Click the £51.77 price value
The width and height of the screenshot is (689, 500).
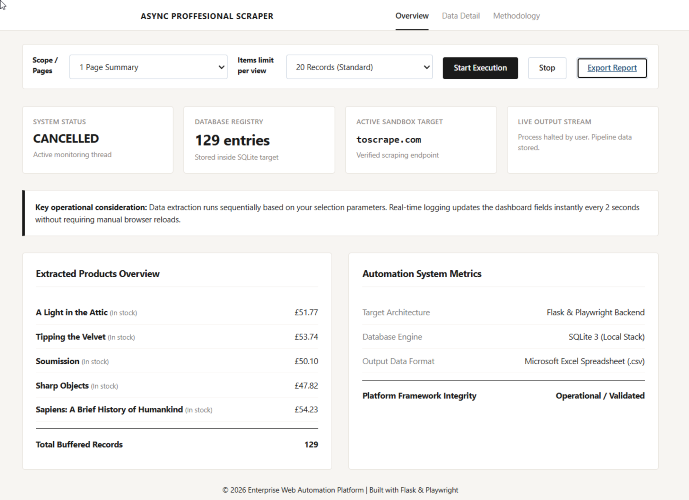(x=306, y=312)
